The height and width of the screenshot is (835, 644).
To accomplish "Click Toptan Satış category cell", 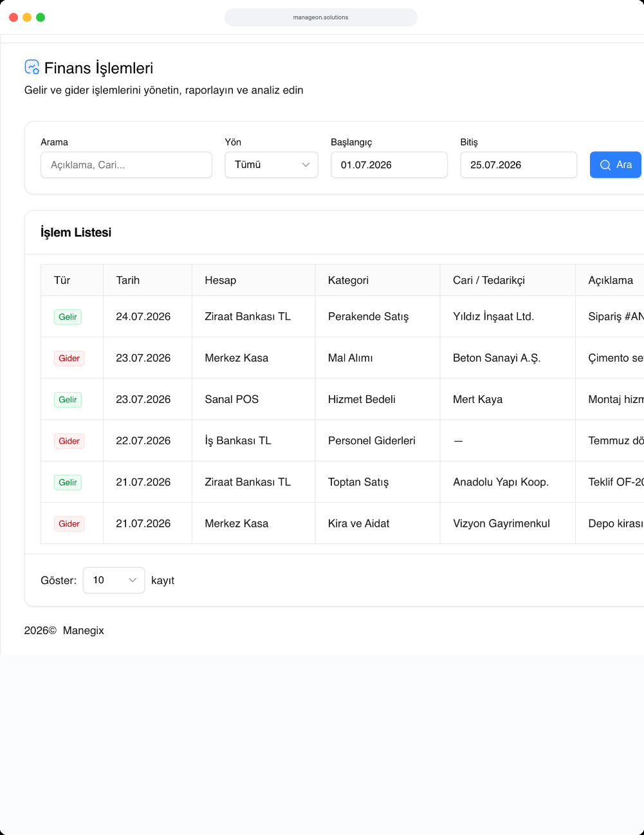I will (x=378, y=482).
